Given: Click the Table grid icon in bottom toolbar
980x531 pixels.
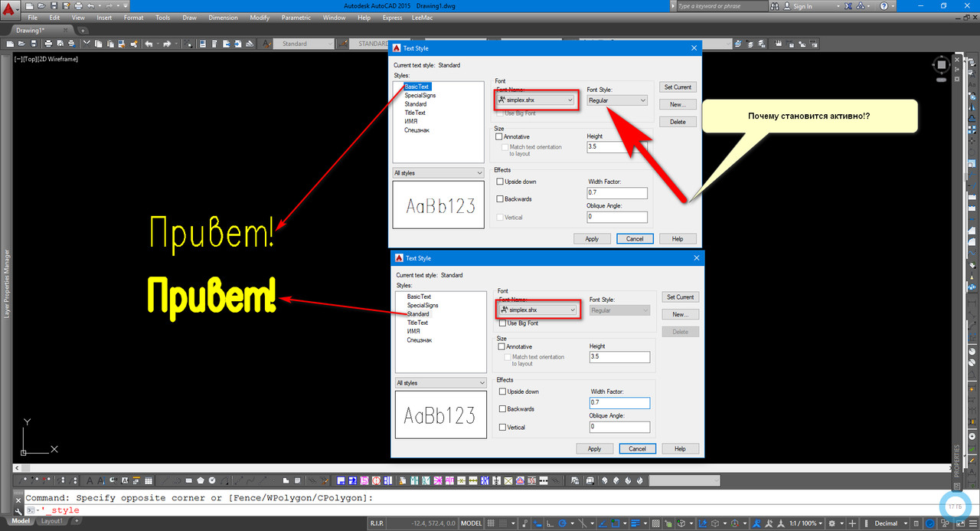Looking at the screenshot, I should [x=148, y=480].
